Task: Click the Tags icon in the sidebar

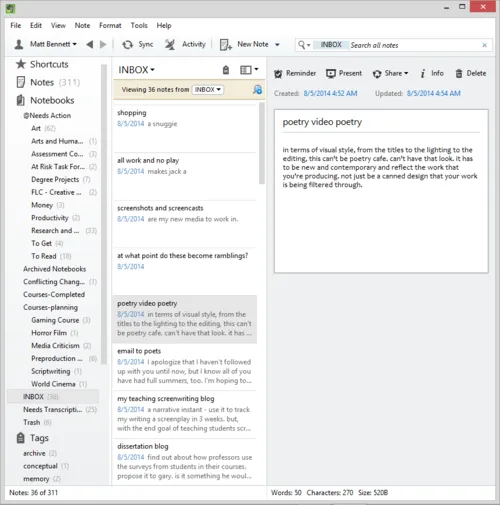Action: coord(21,438)
